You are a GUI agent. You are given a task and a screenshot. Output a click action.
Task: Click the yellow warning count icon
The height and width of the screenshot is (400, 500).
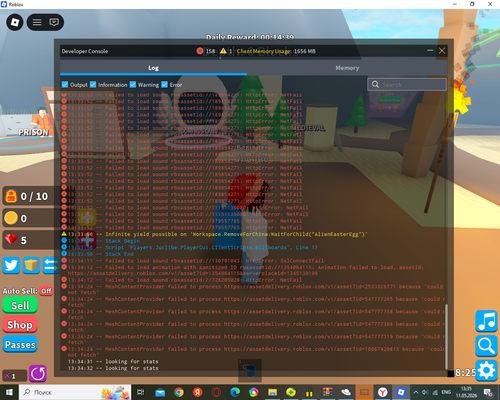pos(223,51)
